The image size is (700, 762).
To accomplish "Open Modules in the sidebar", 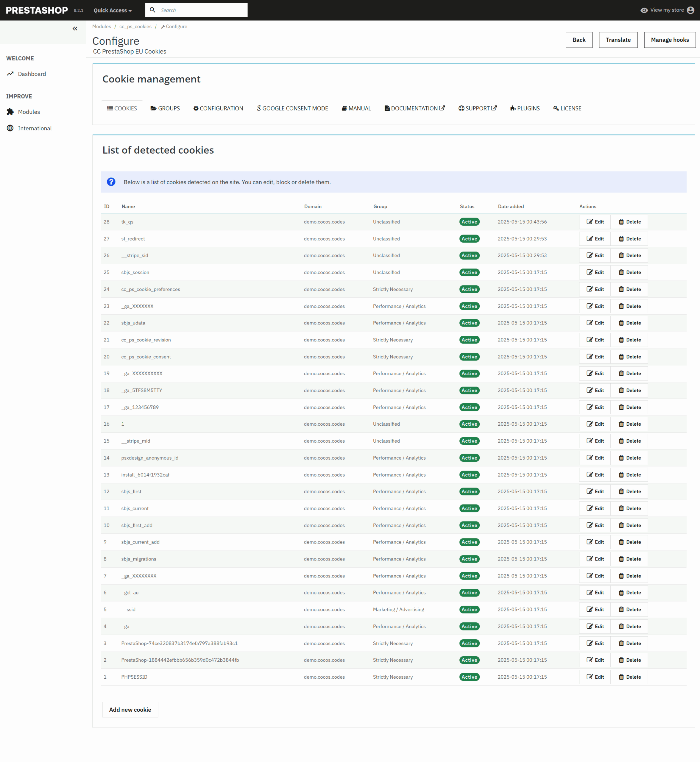I will [x=29, y=112].
